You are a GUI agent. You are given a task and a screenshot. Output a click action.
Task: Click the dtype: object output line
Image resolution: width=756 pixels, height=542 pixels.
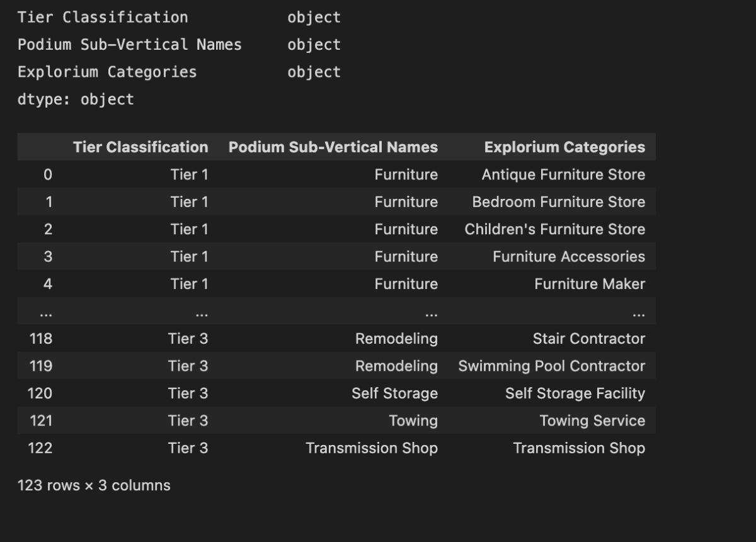coord(76,99)
